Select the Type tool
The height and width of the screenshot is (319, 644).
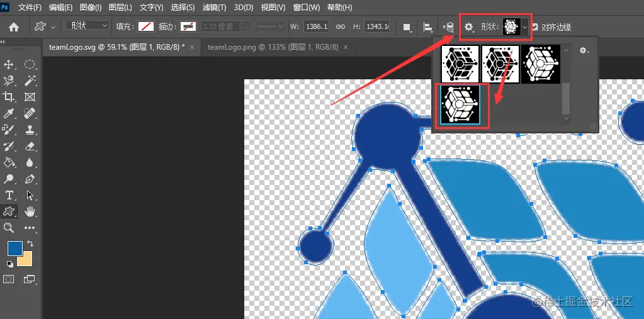point(9,195)
